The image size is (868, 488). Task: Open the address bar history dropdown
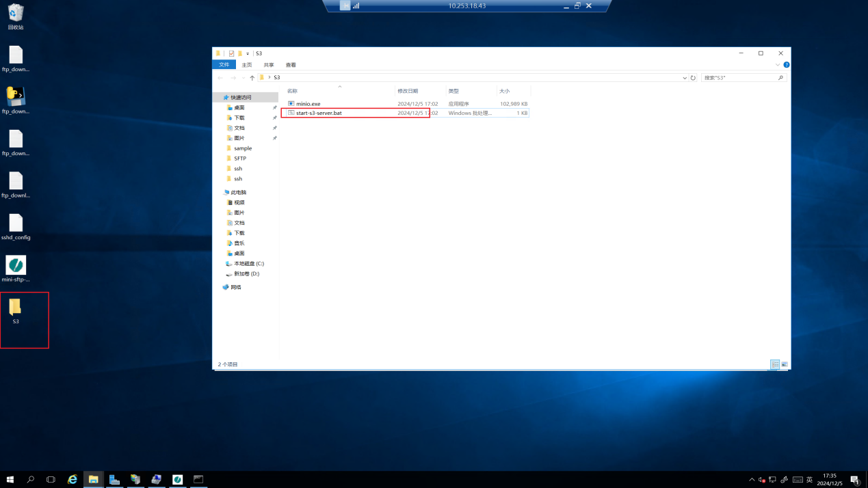(685, 78)
